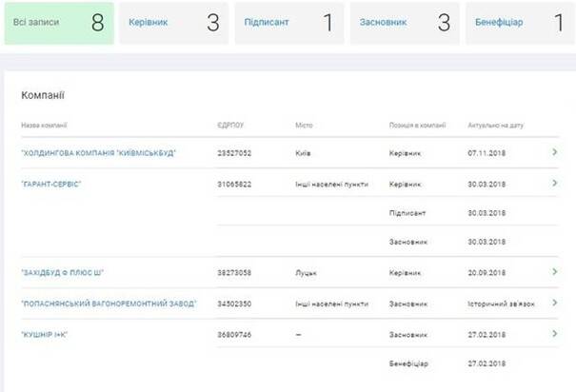Go to 'ПОПАСНЯНСЬКИЙ ВАГОНОРЕМОНТНИЙ ЗАВОД' company page
Image resolution: width=576 pixels, height=392 pixels.
click(x=109, y=304)
